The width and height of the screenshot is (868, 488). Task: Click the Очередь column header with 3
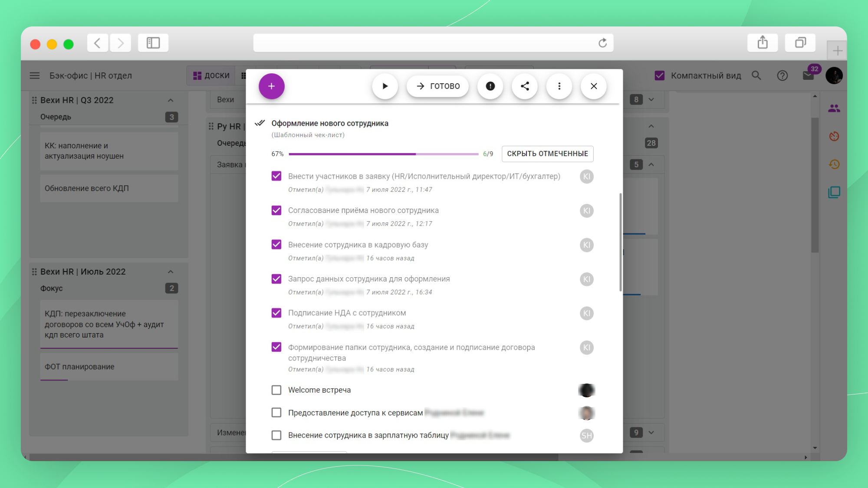[x=109, y=117]
